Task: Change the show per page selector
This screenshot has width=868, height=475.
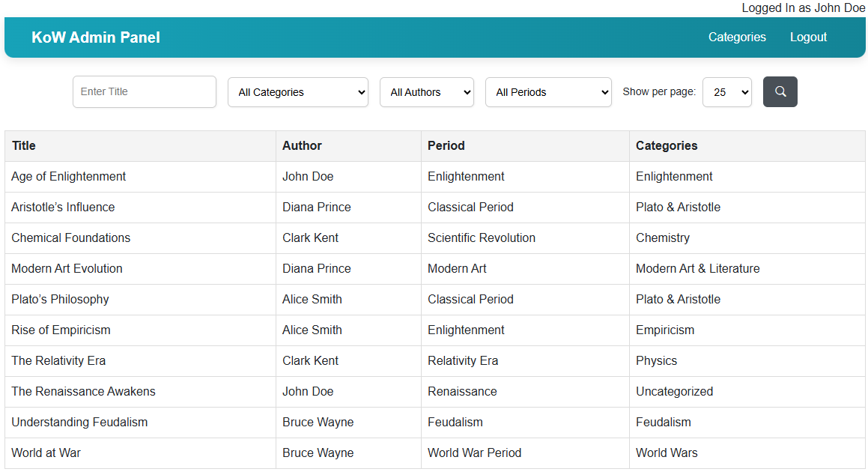Action: click(x=727, y=92)
